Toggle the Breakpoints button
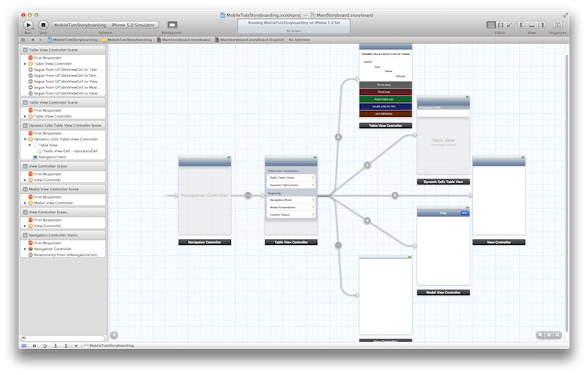This screenshot has width=588, height=375. coord(172,25)
